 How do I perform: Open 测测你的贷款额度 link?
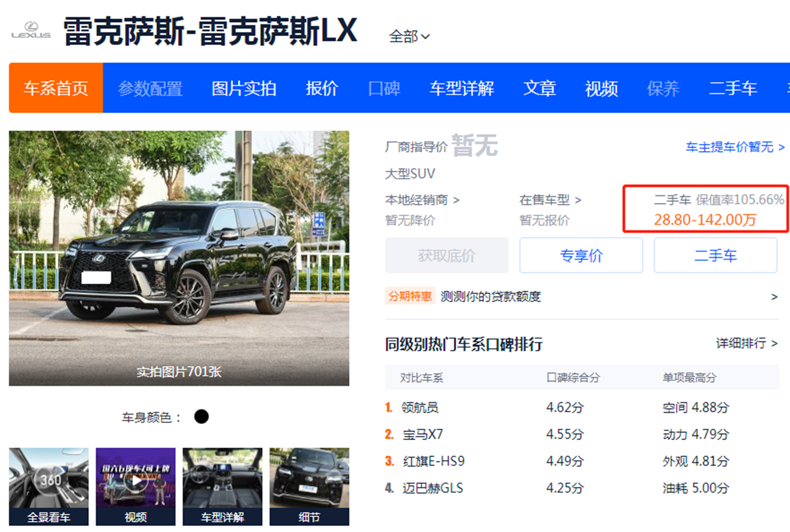490,296
